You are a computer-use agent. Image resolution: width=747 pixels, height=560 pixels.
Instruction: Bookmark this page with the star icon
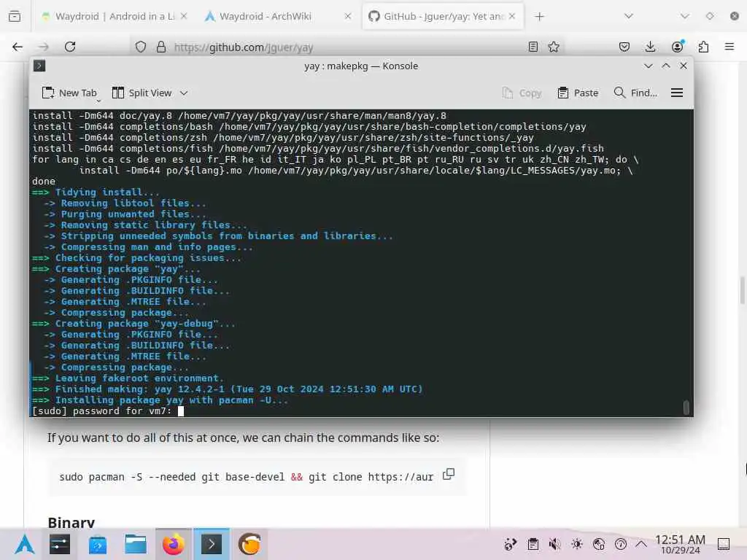tap(554, 47)
